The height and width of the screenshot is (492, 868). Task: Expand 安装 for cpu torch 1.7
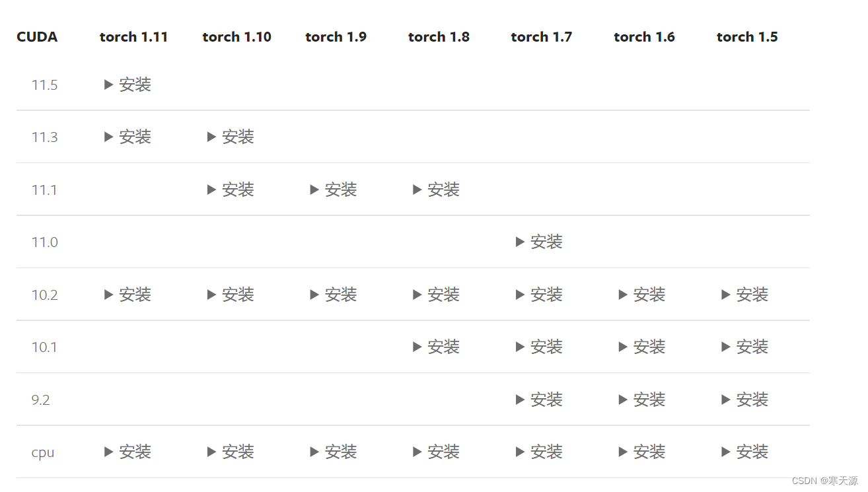[540, 452]
